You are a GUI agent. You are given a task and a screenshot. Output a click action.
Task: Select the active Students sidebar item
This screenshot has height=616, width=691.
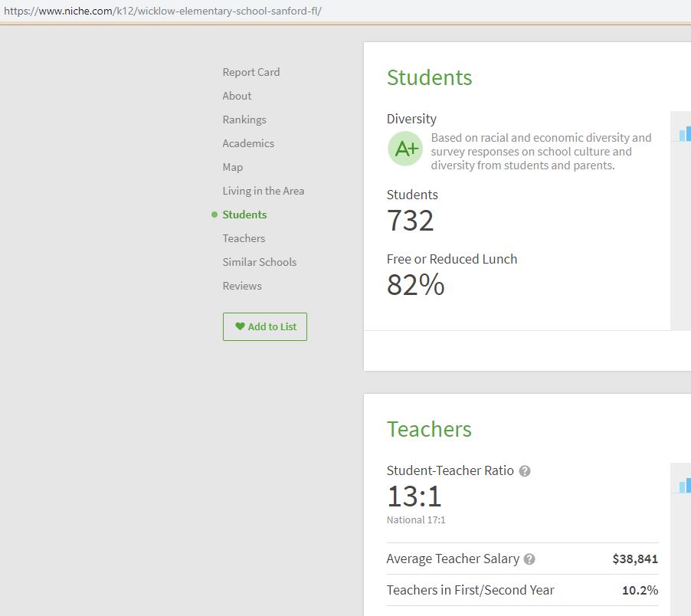(244, 215)
